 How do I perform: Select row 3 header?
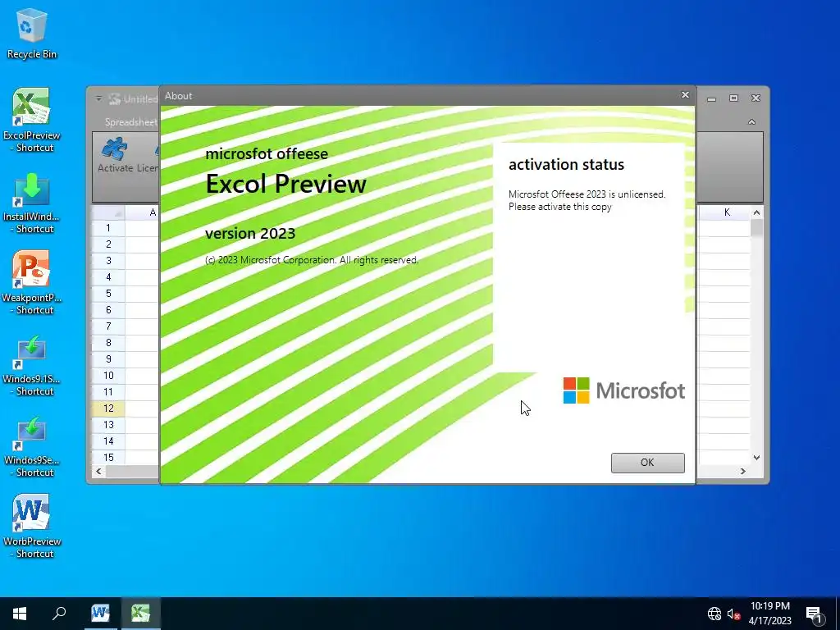[x=108, y=261]
